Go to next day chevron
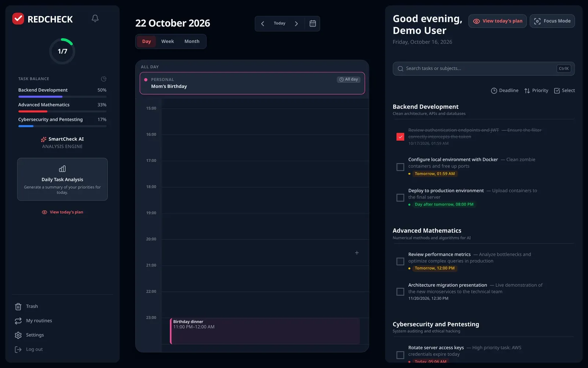588x368 pixels. 296,24
